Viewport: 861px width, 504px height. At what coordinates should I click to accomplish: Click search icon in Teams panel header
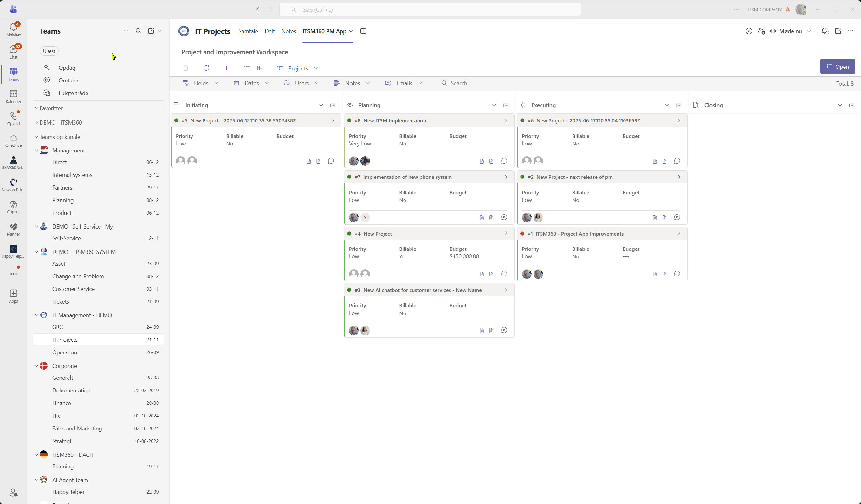point(138,31)
